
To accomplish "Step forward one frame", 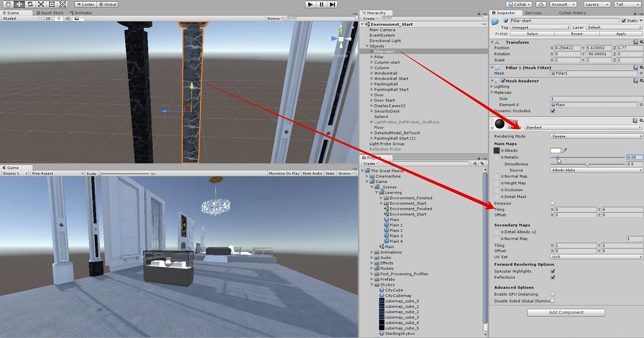I will [x=333, y=4].
